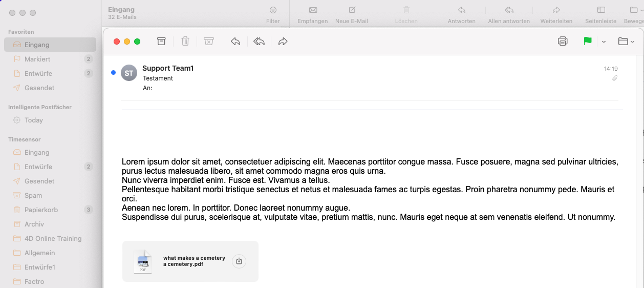Open the move-to-folder dropdown

tap(626, 42)
